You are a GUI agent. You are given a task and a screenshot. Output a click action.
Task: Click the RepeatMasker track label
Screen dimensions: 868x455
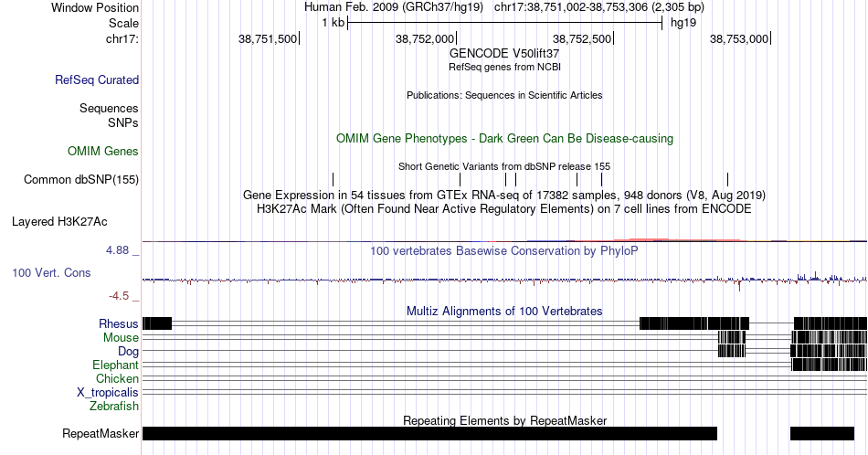click(x=101, y=433)
